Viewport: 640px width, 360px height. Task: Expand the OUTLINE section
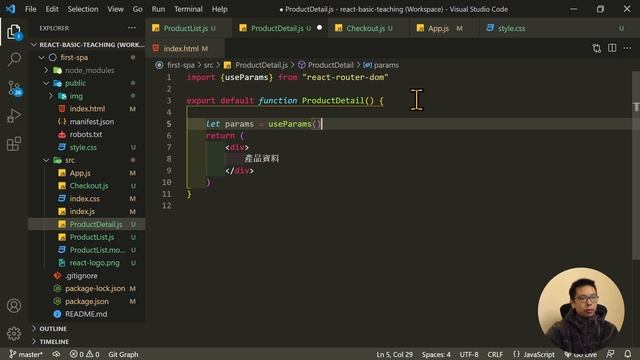(87, 329)
